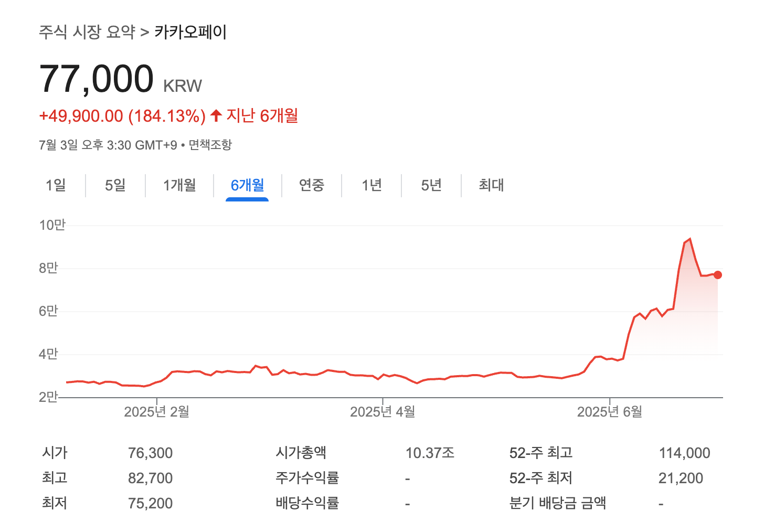Open the 1년 chart range
This screenshot has height=532, width=764.
tap(372, 185)
